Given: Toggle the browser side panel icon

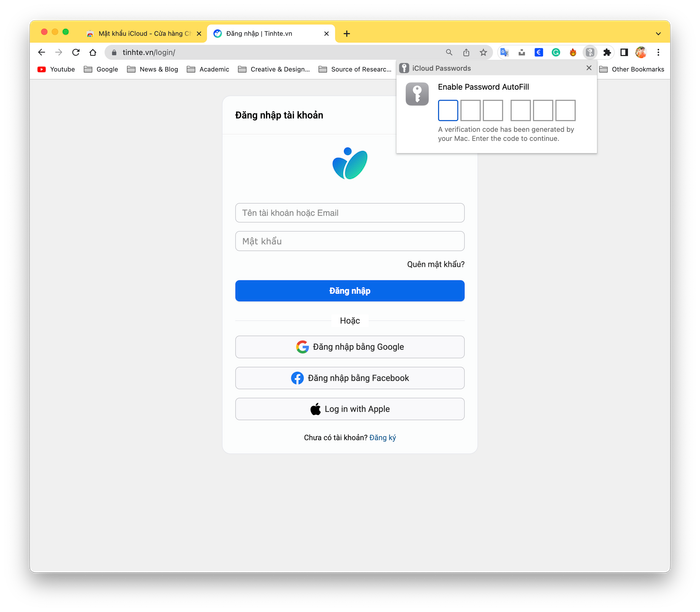Looking at the screenshot, I should coord(624,52).
